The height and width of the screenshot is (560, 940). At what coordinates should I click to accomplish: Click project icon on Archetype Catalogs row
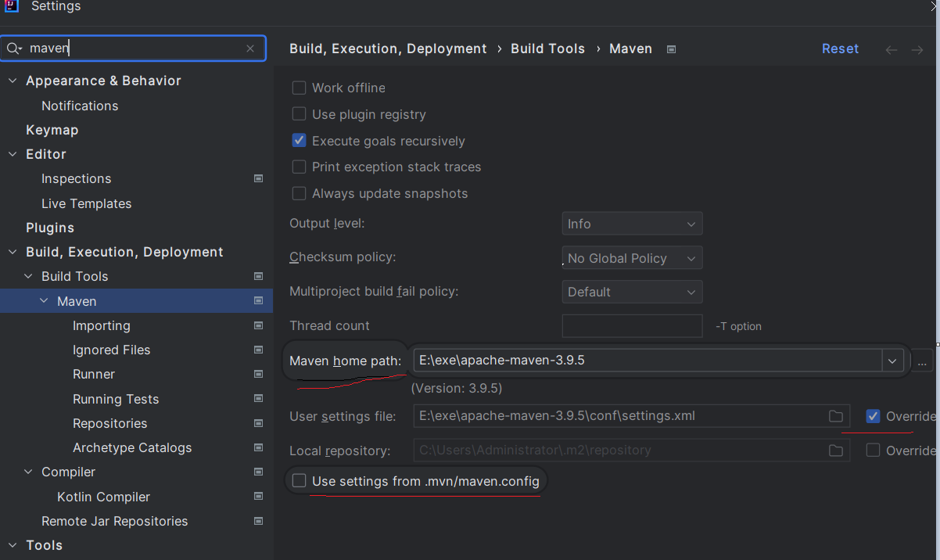point(259,447)
